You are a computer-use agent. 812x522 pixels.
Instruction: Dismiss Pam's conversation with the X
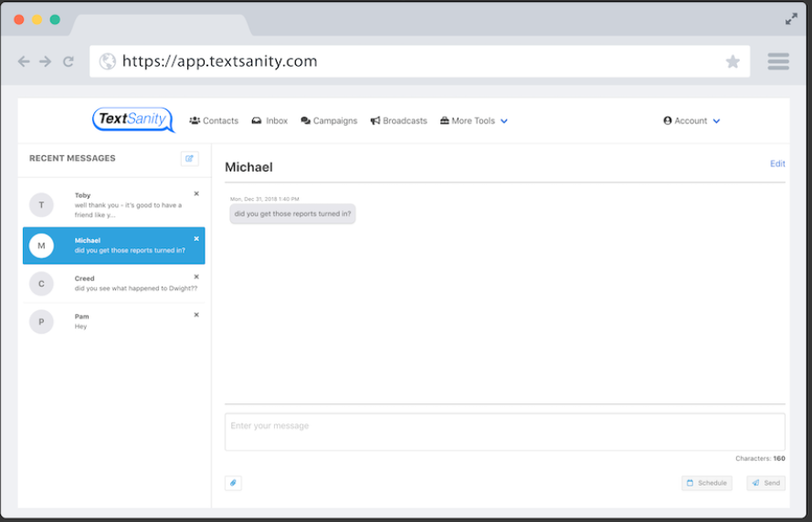tap(196, 315)
